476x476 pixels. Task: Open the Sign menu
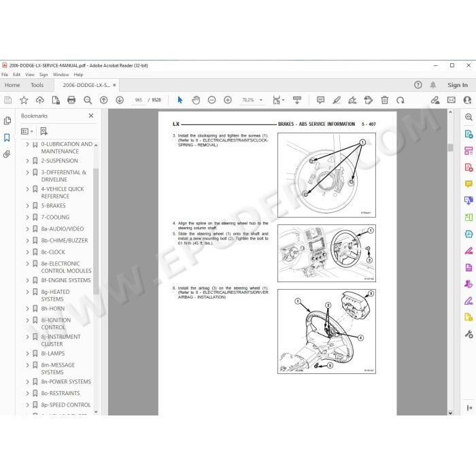point(44,75)
